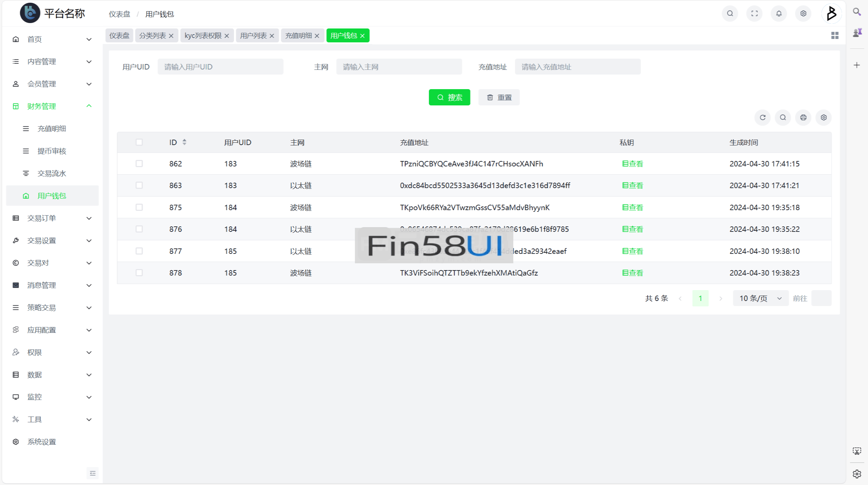
Task: Tick the checkbox for row ID 877
Action: click(x=139, y=251)
